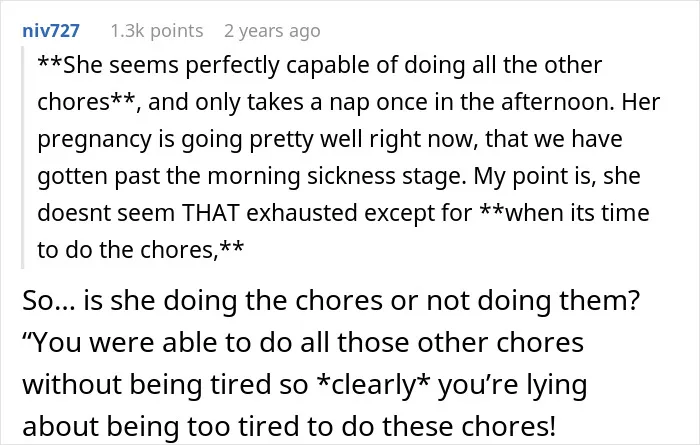700x445 pixels.
Task: Click the quoted line beginning "pregnancy is going pretty well"
Action: pyautogui.click(x=330, y=139)
